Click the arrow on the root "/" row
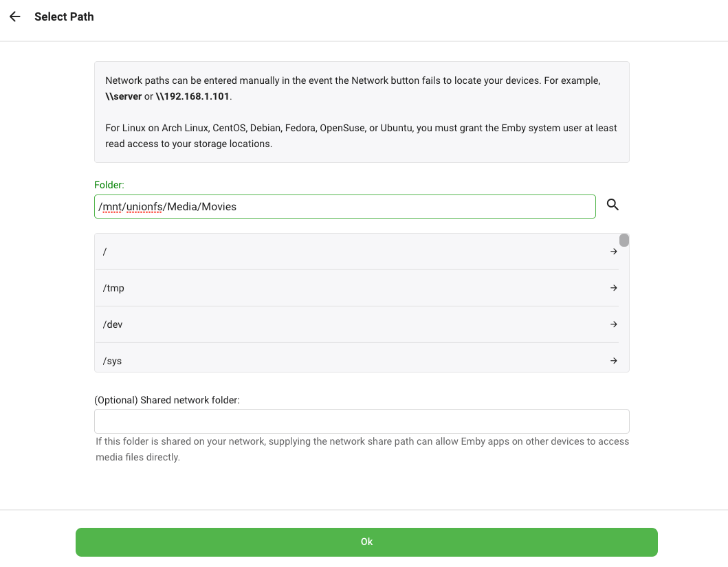The image size is (728, 567). coord(614,252)
